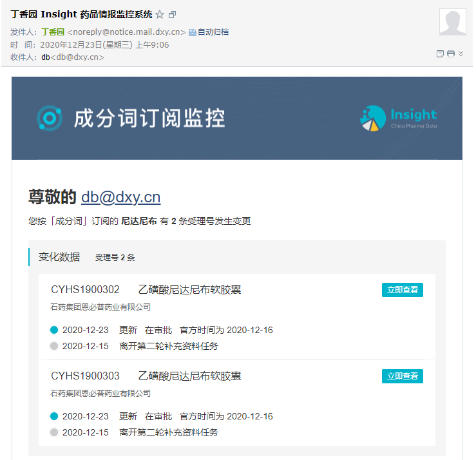The height and width of the screenshot is (460, 476).
Task: Click company name under CYHS1900303
Action: point(100,393)
